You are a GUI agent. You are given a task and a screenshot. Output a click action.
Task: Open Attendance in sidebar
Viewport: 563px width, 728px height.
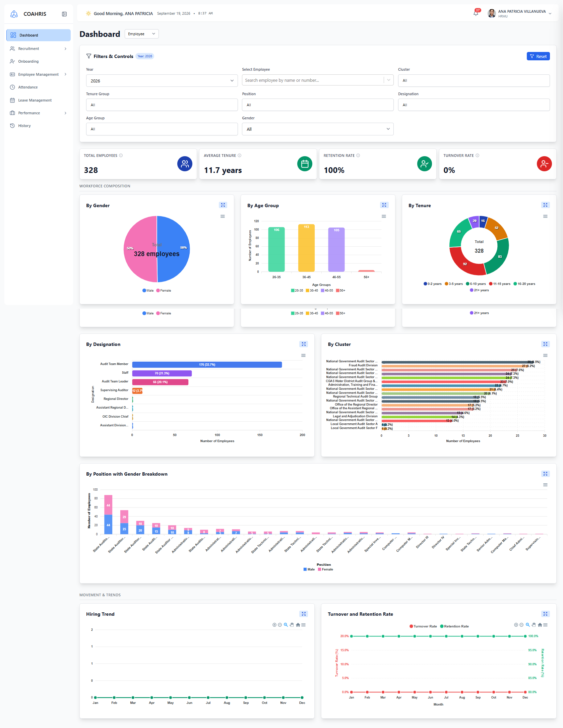click(x=39, y=87)
